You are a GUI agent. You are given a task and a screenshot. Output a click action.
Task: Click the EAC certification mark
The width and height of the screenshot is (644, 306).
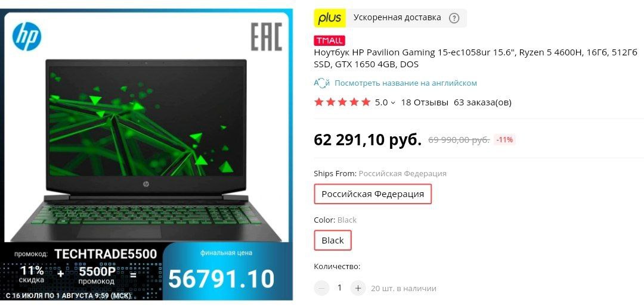point(266,37)
